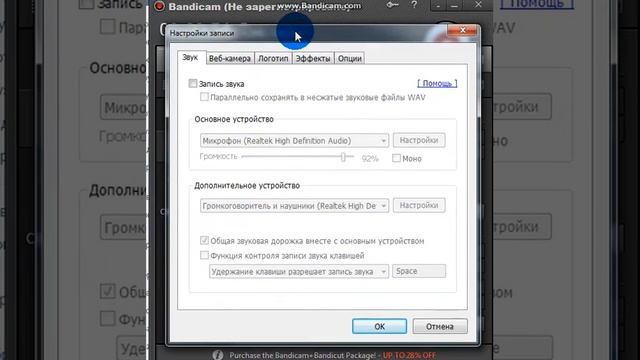Viewport: 640px width, 360px height.
Task: Click OK to confirm settings
Action: pos(379,326)
